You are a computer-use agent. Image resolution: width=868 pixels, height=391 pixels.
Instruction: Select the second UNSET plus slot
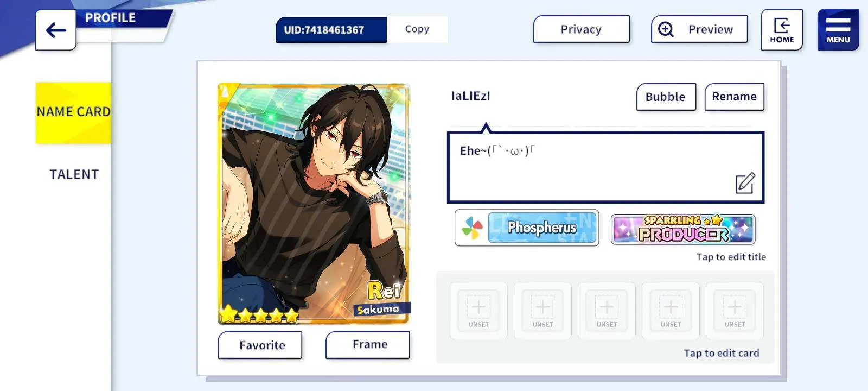point(542,311)
